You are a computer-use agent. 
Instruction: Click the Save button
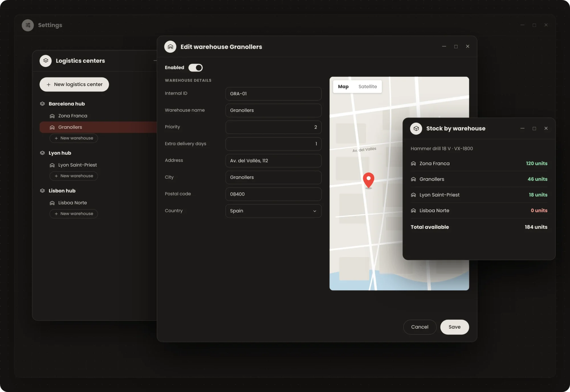(455, 327)
